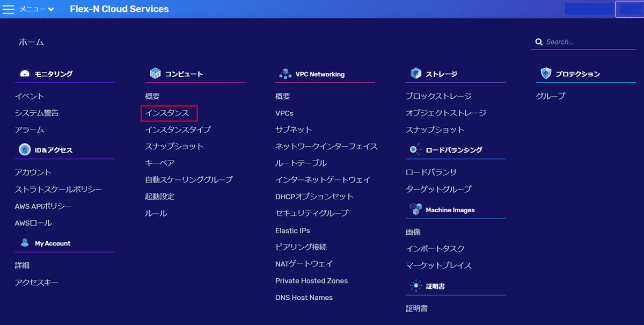Click the ID&アクセス icon

click(24, 150)
